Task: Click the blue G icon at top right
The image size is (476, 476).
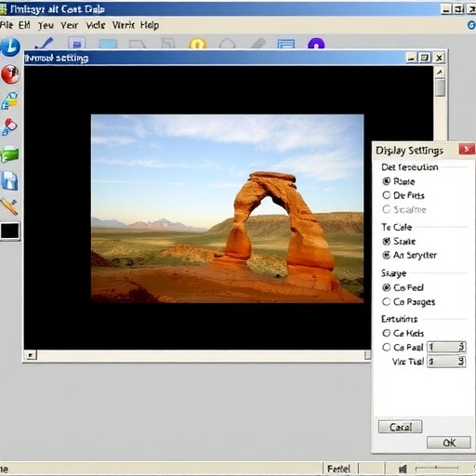Action: 471,25
